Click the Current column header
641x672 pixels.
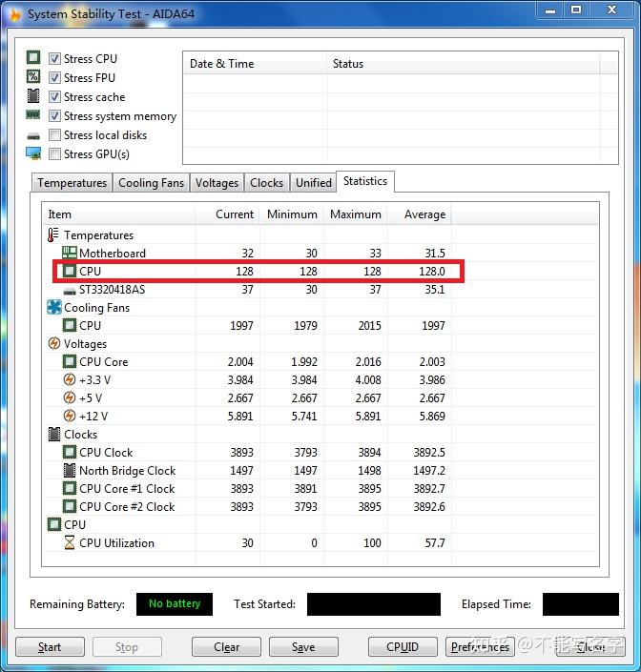pos(228,214)
